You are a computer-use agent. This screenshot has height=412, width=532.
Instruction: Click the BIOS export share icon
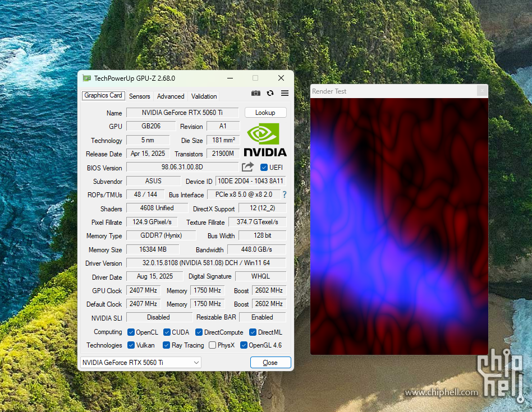pyautogui.click(x=247, y=167)
